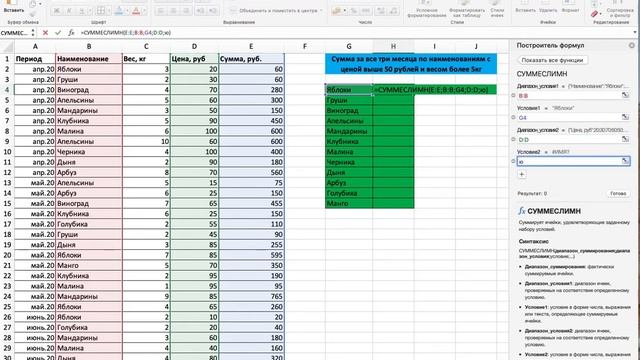Apply the fill color bucket

[119, 11]
